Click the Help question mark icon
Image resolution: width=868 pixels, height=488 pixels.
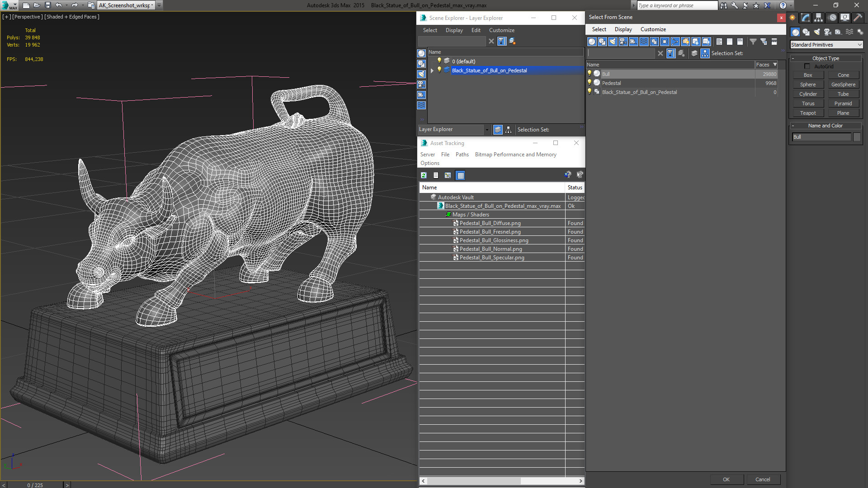click(783, 5)
